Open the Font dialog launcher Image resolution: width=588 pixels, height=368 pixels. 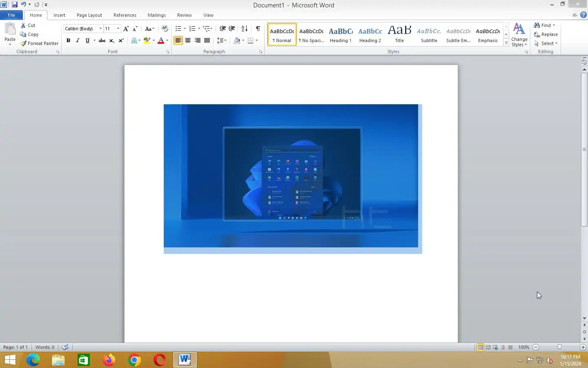click(x=167, y=52)
